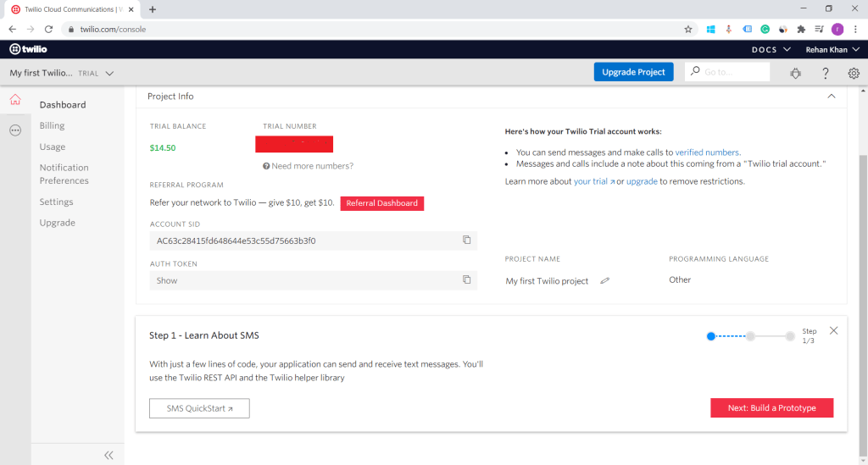
Task: Open the all products ellipsis icon
Action: click(15, 130)
